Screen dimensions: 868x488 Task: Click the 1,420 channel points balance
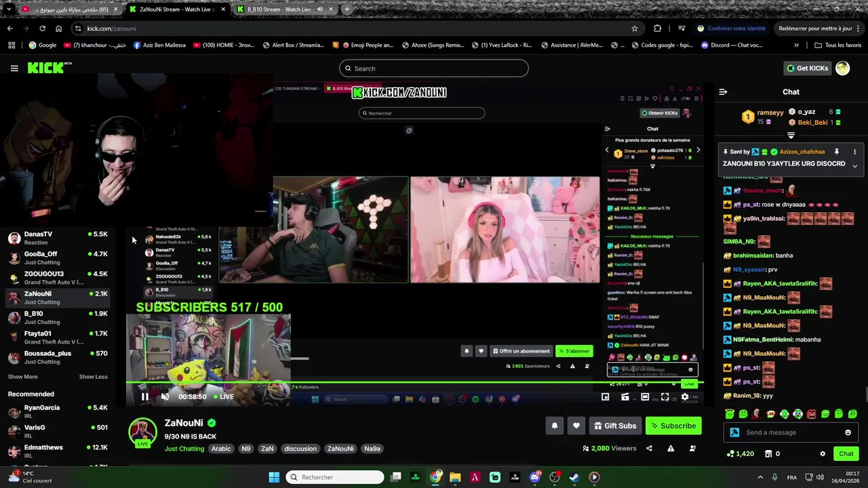741,453
